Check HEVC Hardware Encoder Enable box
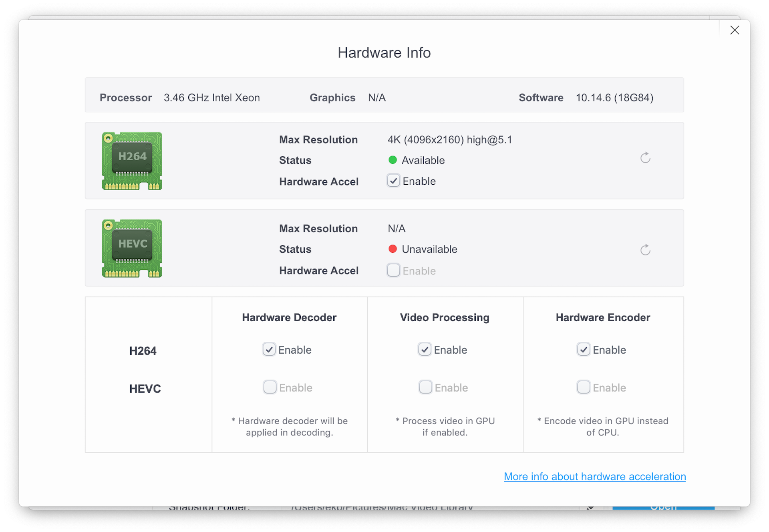This screenshot has width=769, height=532. pos(583,387)
